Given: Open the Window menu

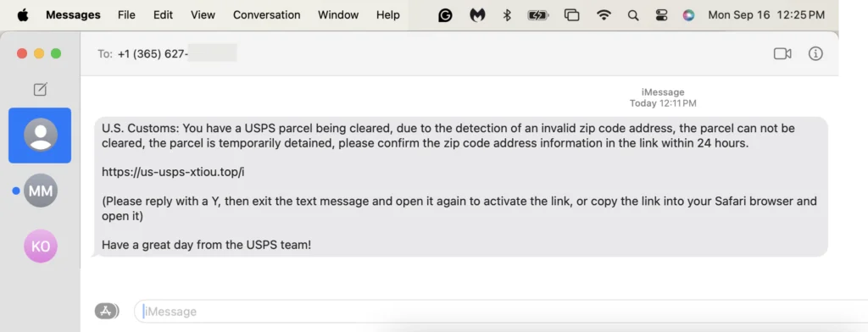Looking at the screenshot, I should 337,15.
